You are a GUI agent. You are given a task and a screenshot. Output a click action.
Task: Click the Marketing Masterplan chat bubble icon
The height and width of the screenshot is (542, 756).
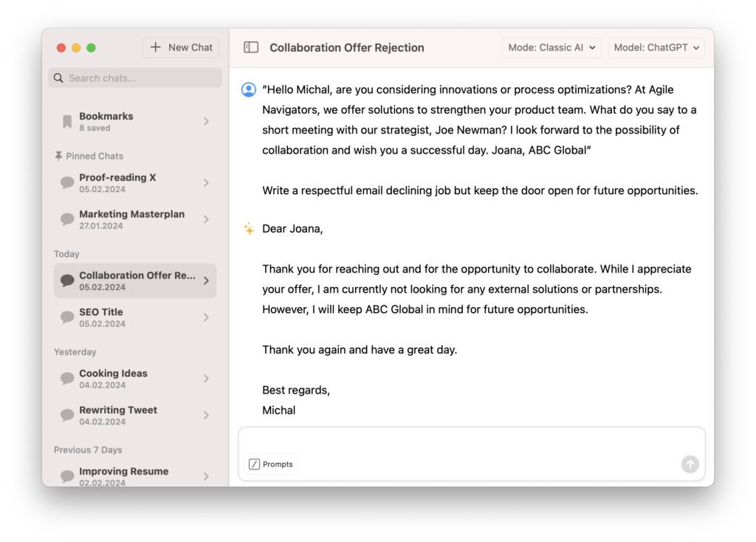click(x=67, y=219)
